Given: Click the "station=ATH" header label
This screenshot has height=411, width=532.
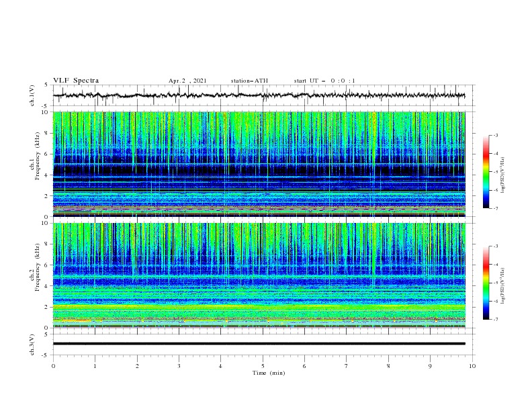Looking at the screenshot, I should tap(249, 81).
